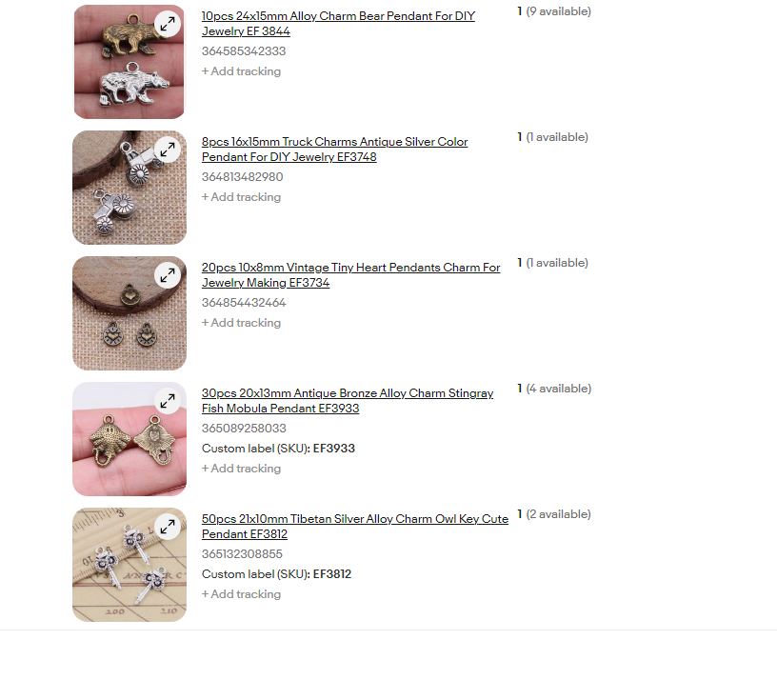Add tracking for item 364813482980
777x700 pixels.
click(x=241, y=197)
